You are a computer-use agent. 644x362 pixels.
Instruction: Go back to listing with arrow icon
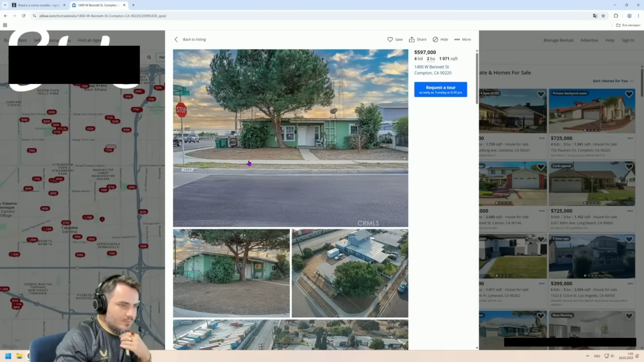click(x=190, y=40)
